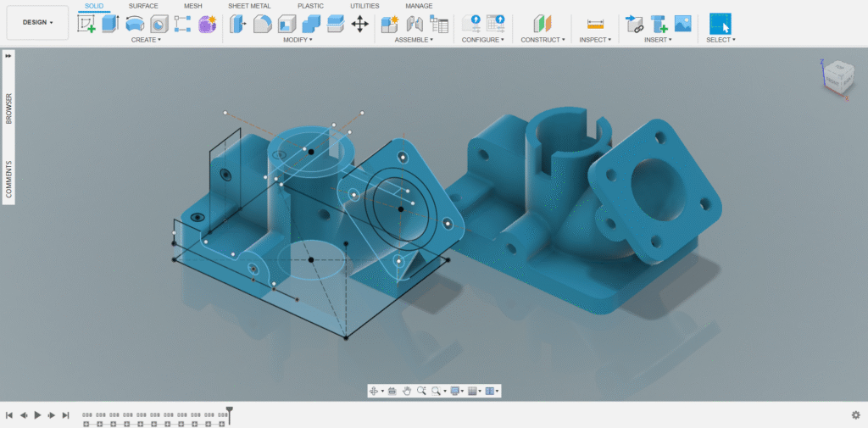Open the DESIGN workspace dropdown
Screen dimensions: 868x428
tap(37, 23)
